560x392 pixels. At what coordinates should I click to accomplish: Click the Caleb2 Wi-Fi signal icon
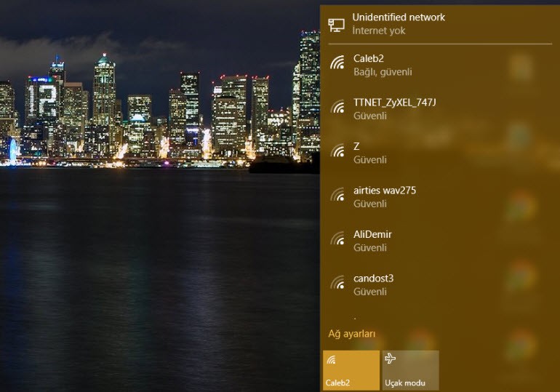pyautogui.click(x=337, y=64)
